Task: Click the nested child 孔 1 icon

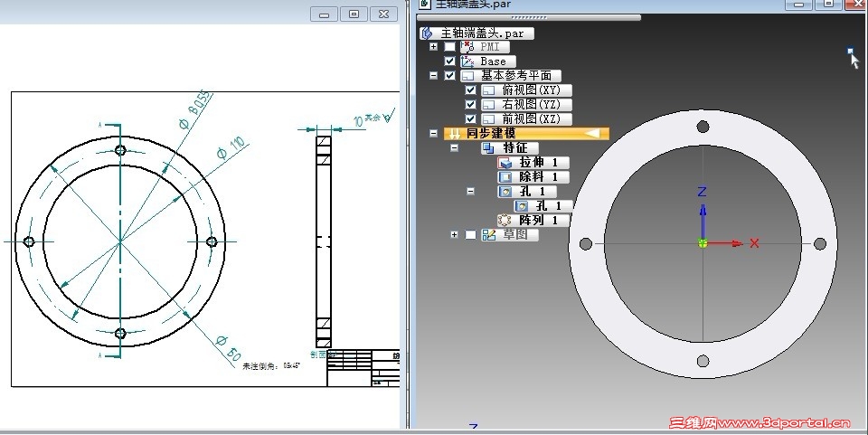Action: click(522, 205)
